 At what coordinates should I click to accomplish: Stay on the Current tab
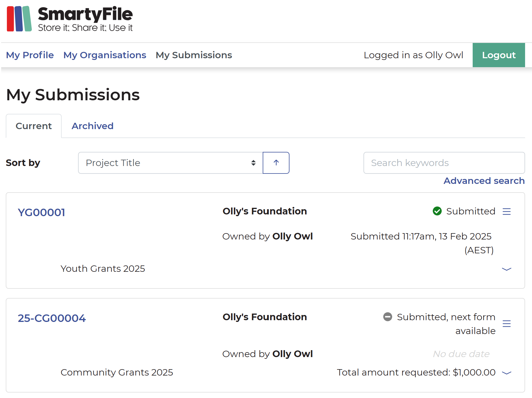tap(33, 126)
